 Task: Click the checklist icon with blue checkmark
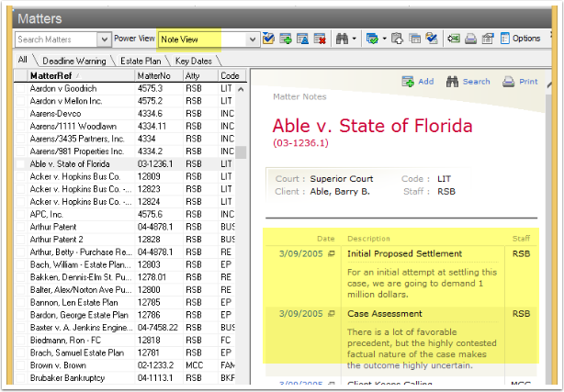(432, 39)
